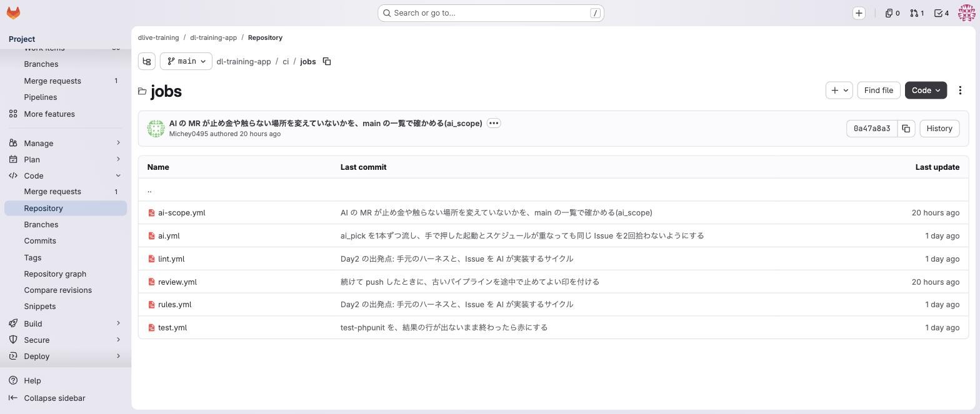
Task: Click commit SHA 0a47a8a3 label
Action: coord(872,129)
